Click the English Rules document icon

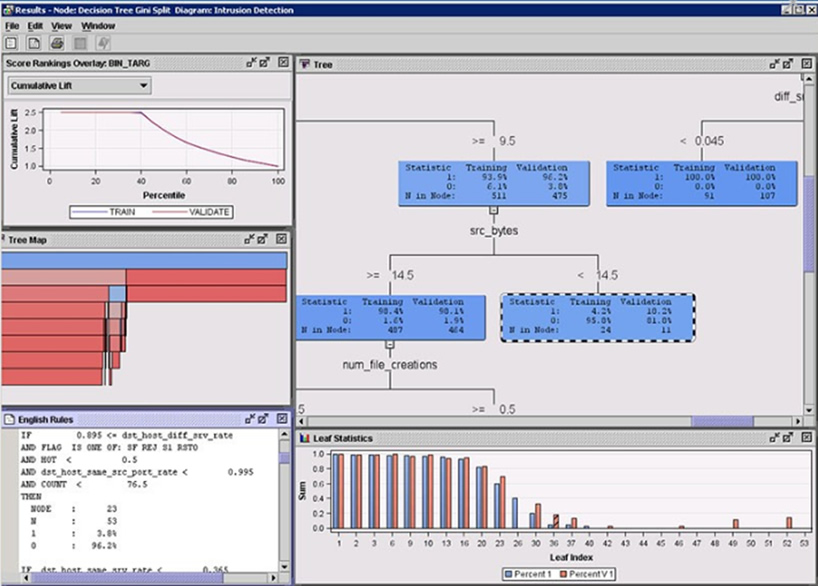coord(10,419)
